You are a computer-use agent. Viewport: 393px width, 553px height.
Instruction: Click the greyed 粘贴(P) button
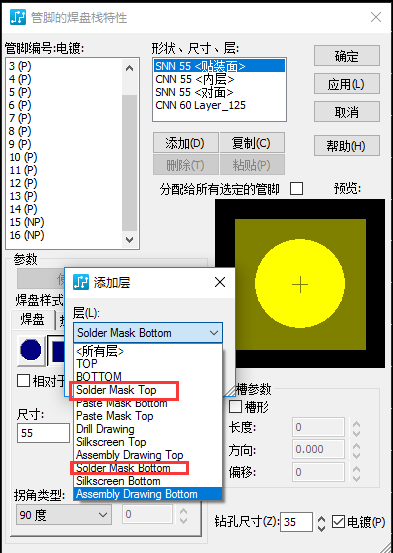(x=252, y=165)
